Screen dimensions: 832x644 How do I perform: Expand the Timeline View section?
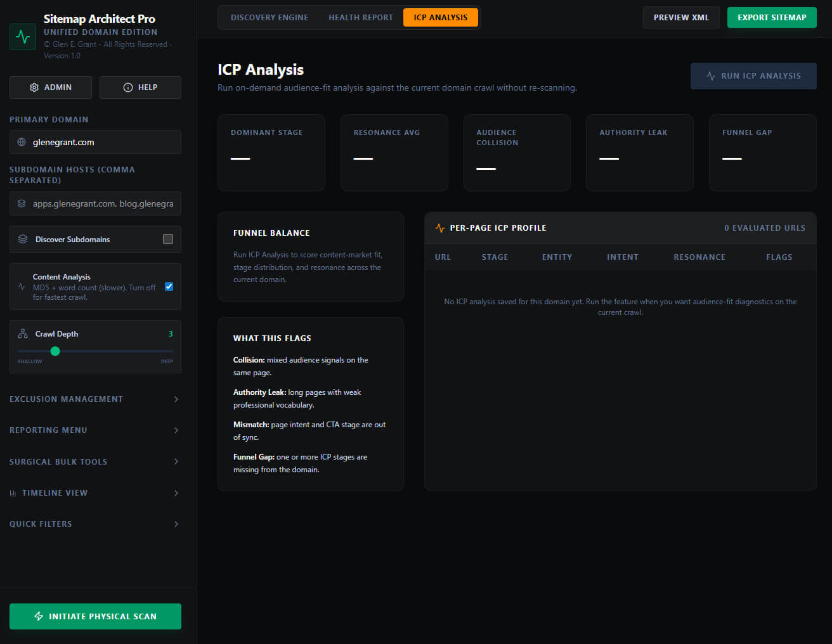point(95,493)
